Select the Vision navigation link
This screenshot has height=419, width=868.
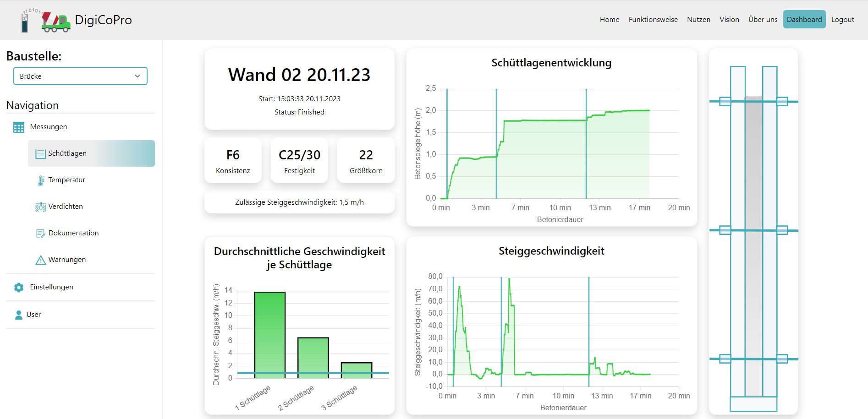tap(729, 19)
